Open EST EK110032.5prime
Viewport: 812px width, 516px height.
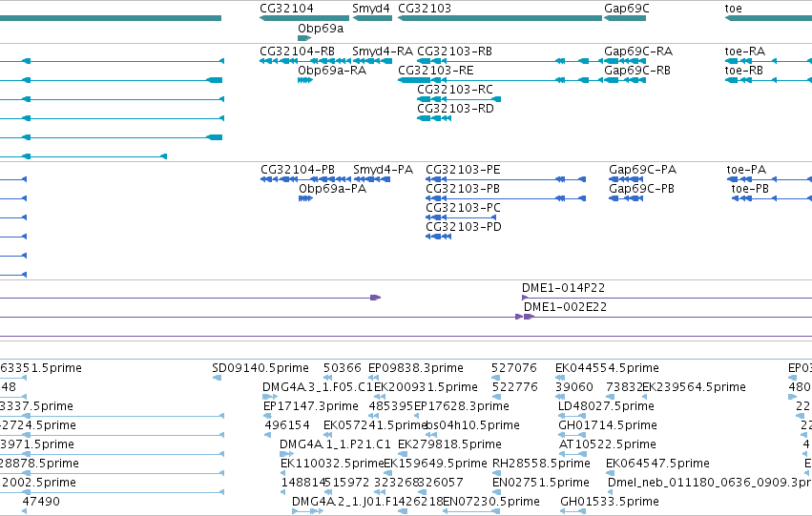332,464
